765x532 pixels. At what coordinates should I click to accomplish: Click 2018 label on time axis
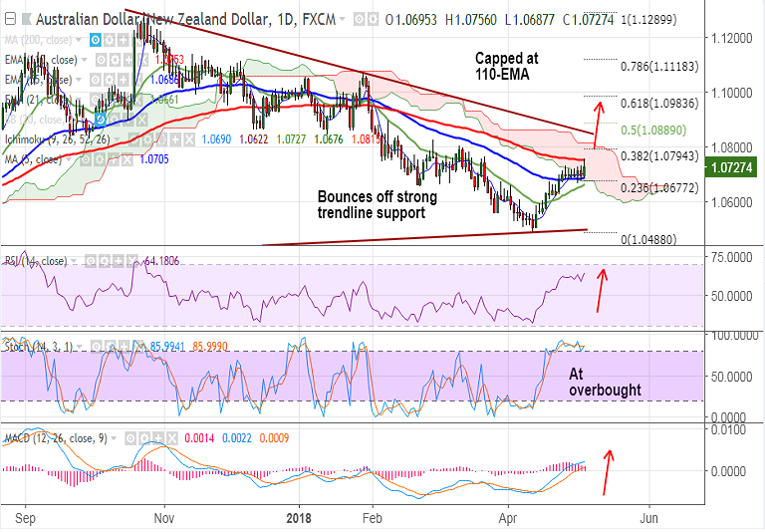click(299, 518)
